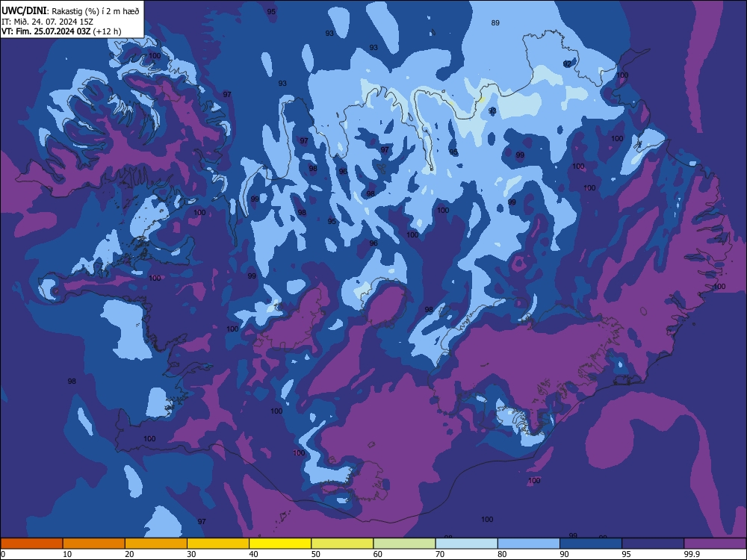Click the pale blue 70–80 legend swatch

(467, 544)
